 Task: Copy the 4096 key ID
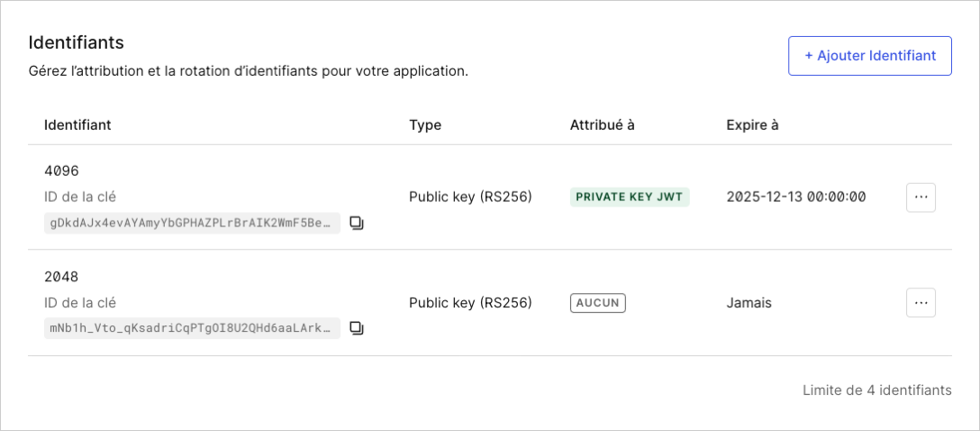[357, 223]
